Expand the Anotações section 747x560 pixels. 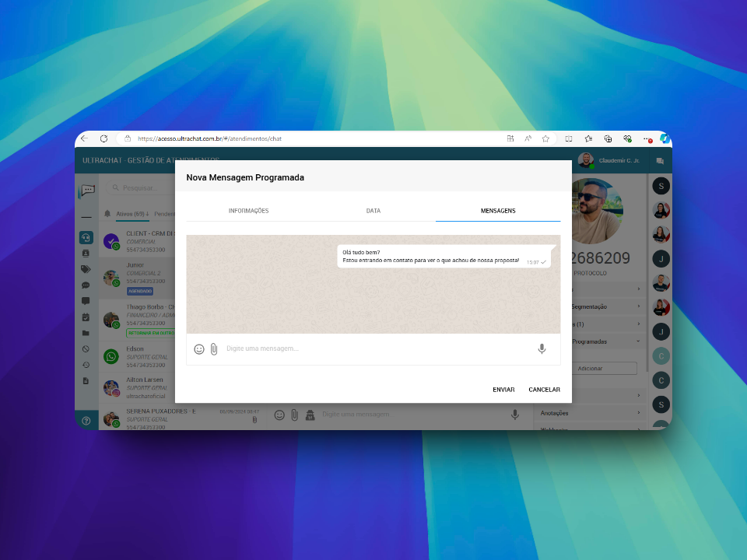(639, 413)
